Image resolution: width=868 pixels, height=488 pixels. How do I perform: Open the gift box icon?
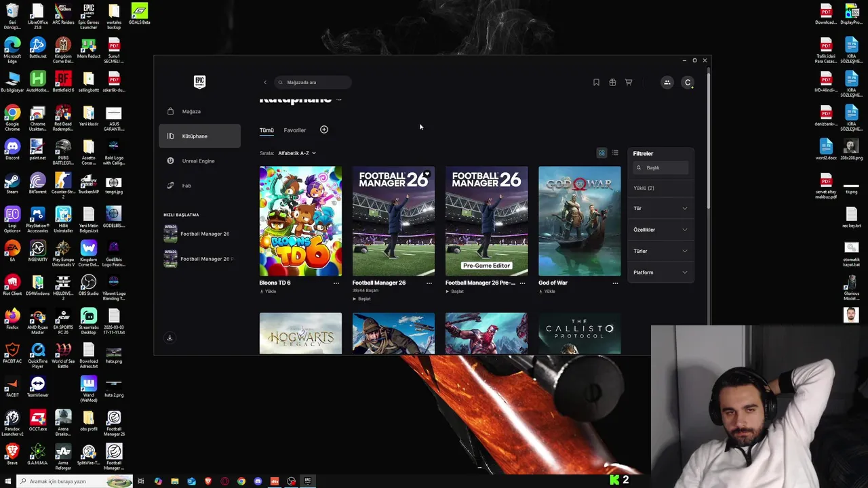pyautogui.click(x=612, y=82)
